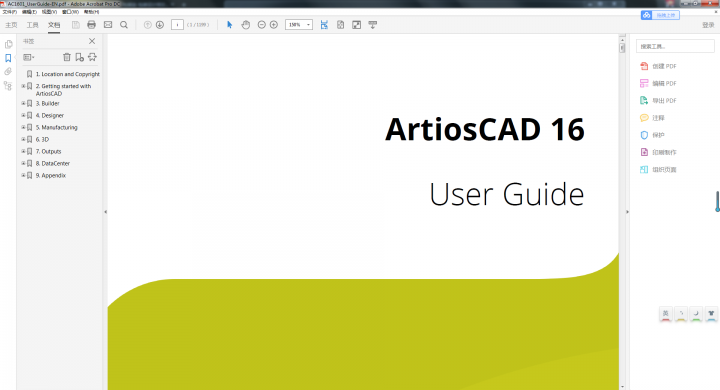Expand the 4. Designer bookmark
This screenshot has height=390, width=720.
click(x=23, y=115)
